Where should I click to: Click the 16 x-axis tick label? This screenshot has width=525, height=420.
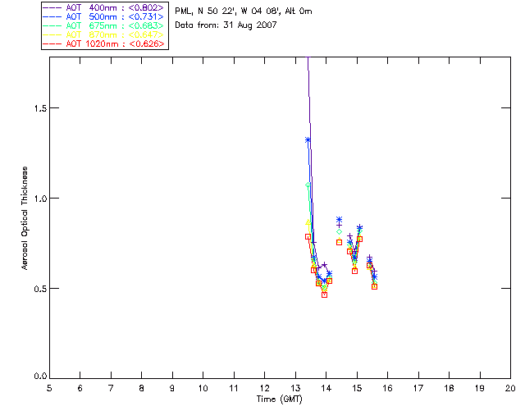pos(387,388)
